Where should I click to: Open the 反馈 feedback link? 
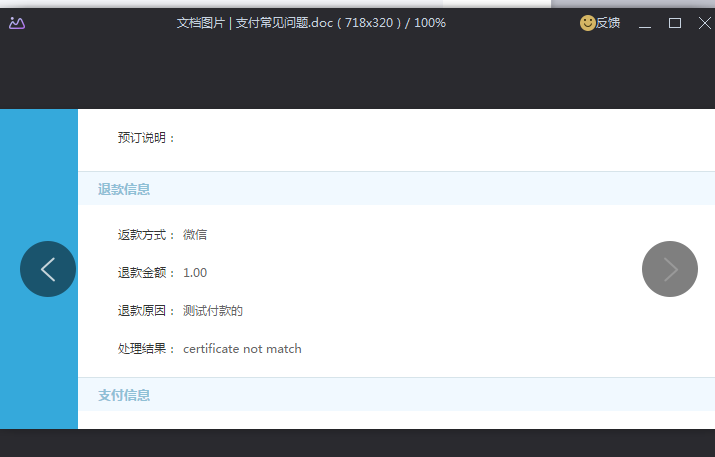pos(608,23)
